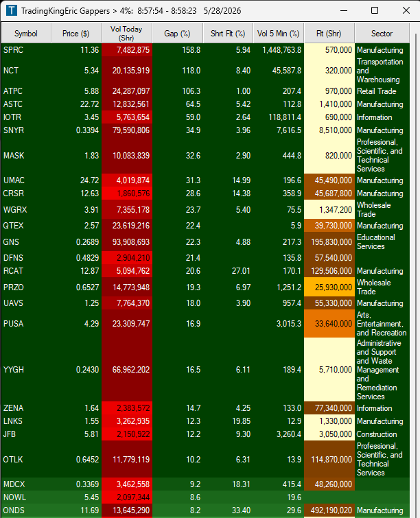Screen dimensions: 420x518
Task: Select the DFNS symbol
Action: pyautogui.click(x=13, y=258)
